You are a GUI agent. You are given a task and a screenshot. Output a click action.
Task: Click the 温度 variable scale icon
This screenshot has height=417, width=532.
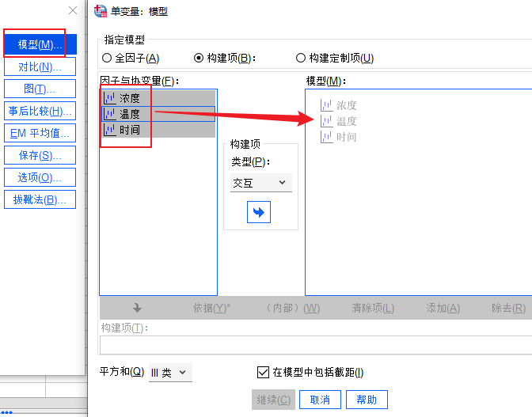pyautogui.click(x=109, y=114)
